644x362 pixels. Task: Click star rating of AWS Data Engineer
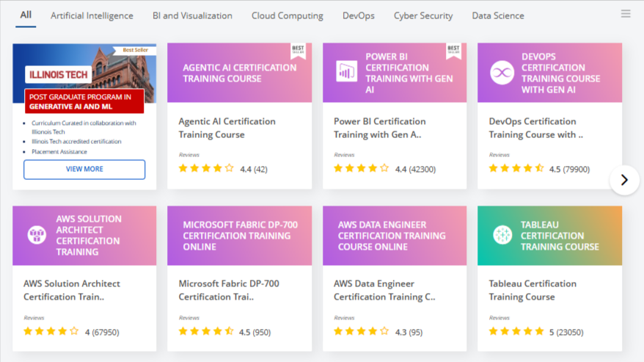361,331
